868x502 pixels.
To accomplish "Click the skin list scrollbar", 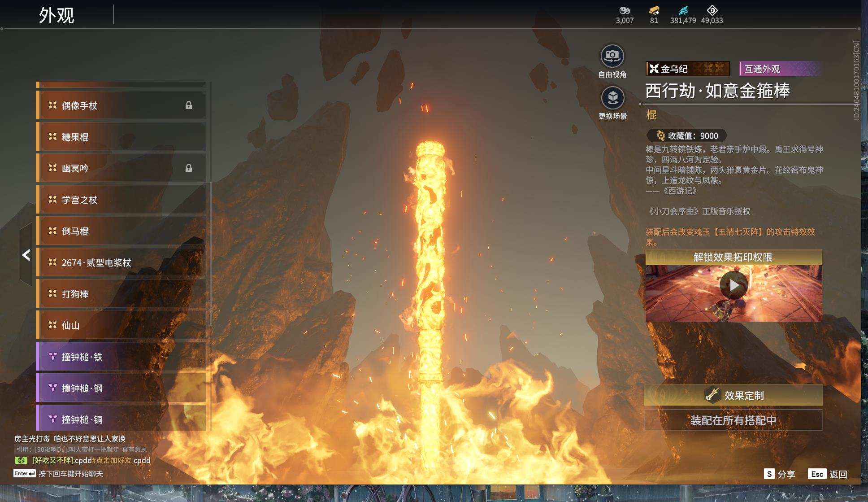I will (210, 253).
